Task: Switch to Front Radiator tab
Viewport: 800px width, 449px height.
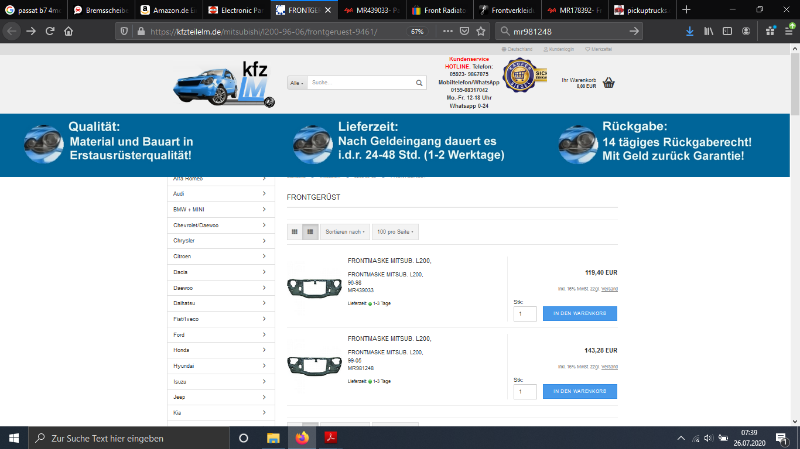Action: coord(439,10)
